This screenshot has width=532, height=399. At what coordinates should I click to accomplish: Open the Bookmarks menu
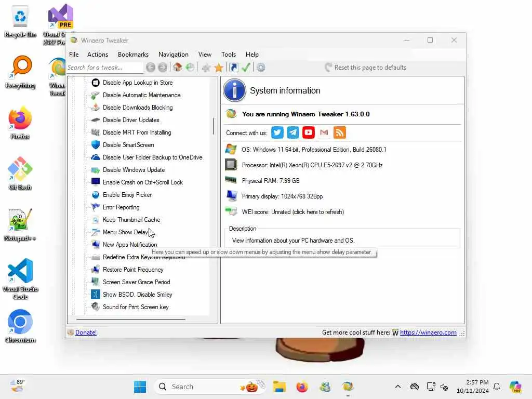(133, 55)
